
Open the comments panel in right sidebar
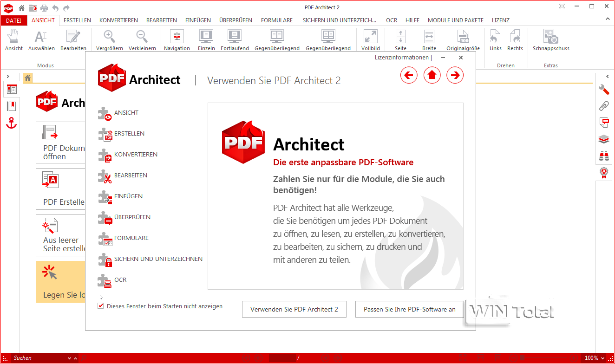[x=604, y=123]
